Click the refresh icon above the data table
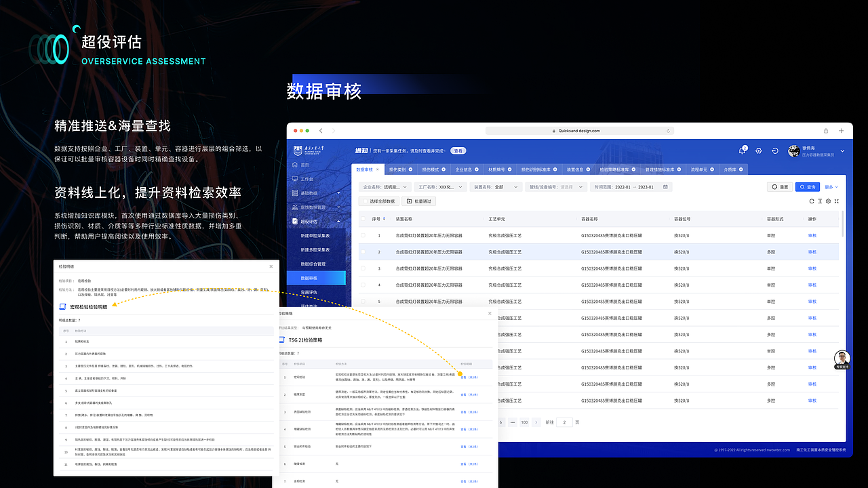 pos(812,201)
